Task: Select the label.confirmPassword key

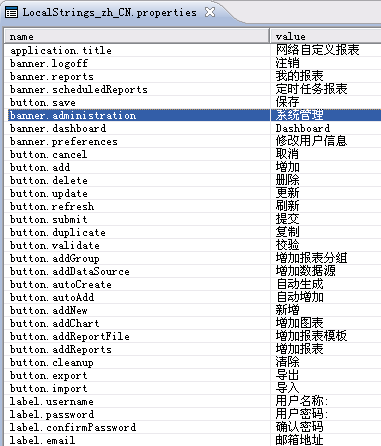Action: pyautogui.click(x=73, y=427)
